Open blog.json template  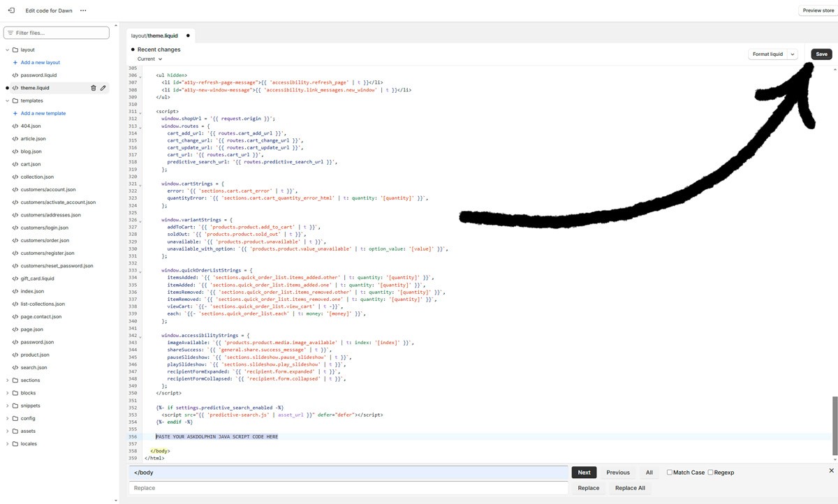31,151
